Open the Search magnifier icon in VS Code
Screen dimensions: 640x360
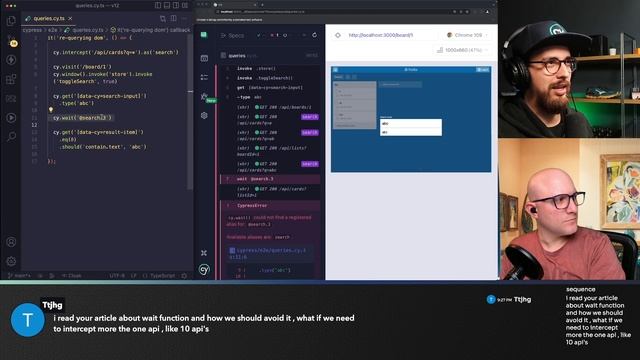(x=11, y=136)
